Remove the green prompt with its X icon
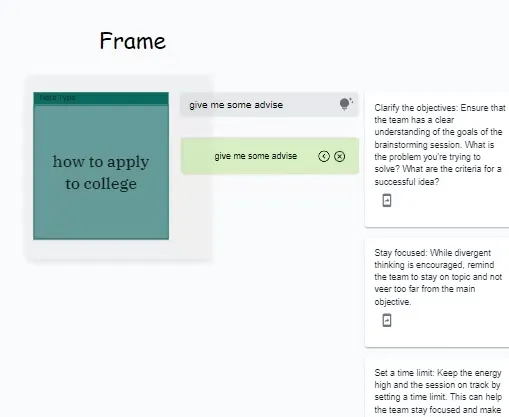The height and width of the screenshot is (417, 509). (339, 156)
